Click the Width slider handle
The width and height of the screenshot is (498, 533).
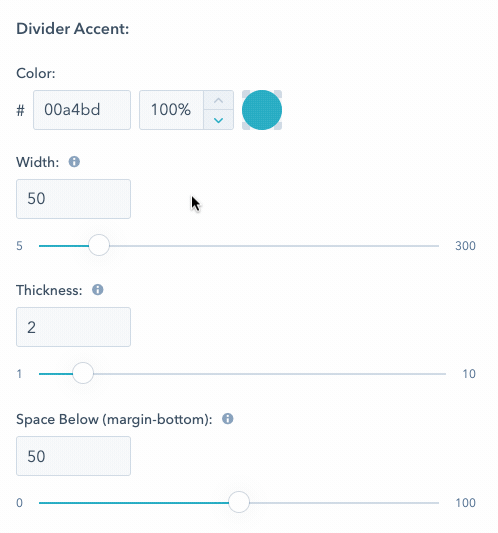99,245
